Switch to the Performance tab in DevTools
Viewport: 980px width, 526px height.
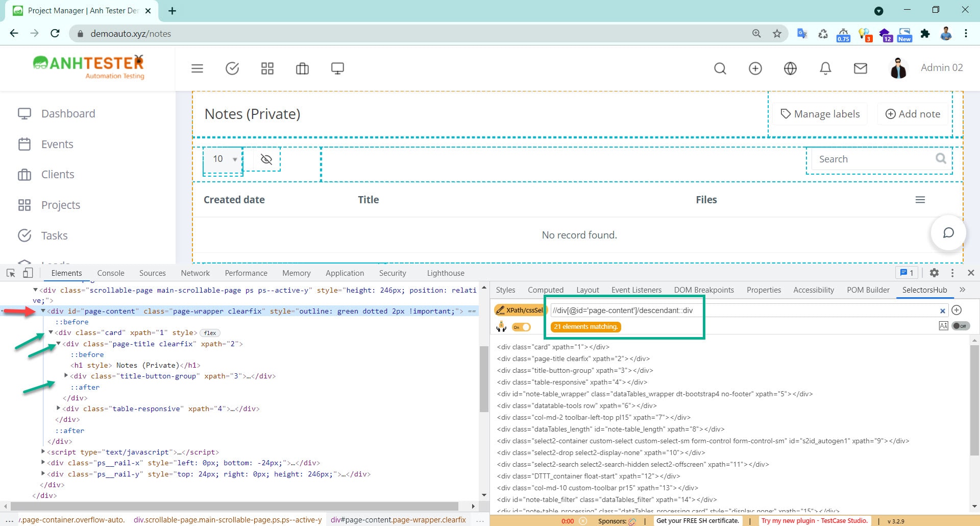[246, 273]
